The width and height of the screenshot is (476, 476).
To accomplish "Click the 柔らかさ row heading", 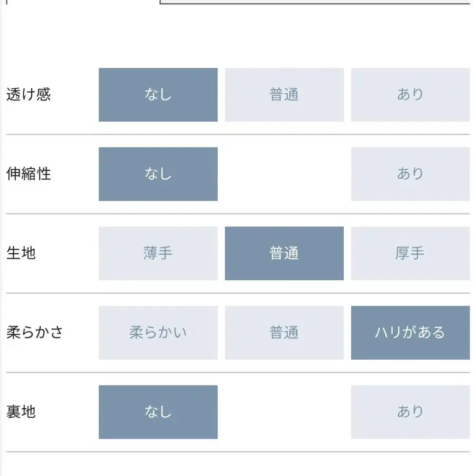I will pos(35,333).
